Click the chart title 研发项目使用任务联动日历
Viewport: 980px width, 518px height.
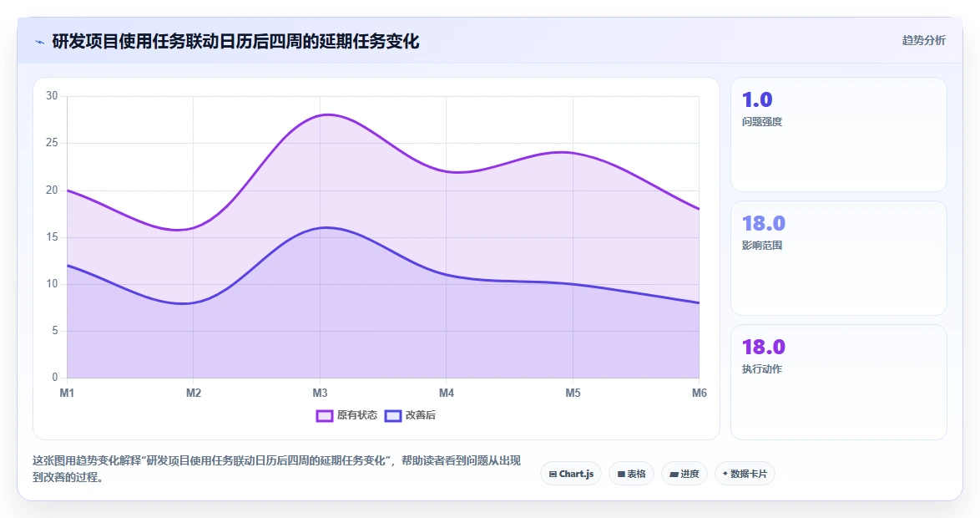coord(235,42)
